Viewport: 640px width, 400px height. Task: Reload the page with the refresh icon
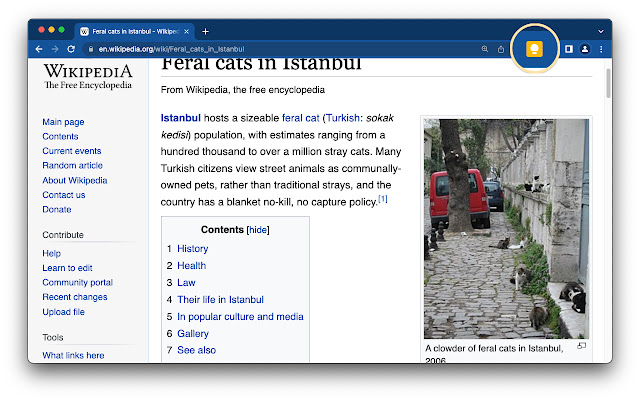tap(71, 48)
